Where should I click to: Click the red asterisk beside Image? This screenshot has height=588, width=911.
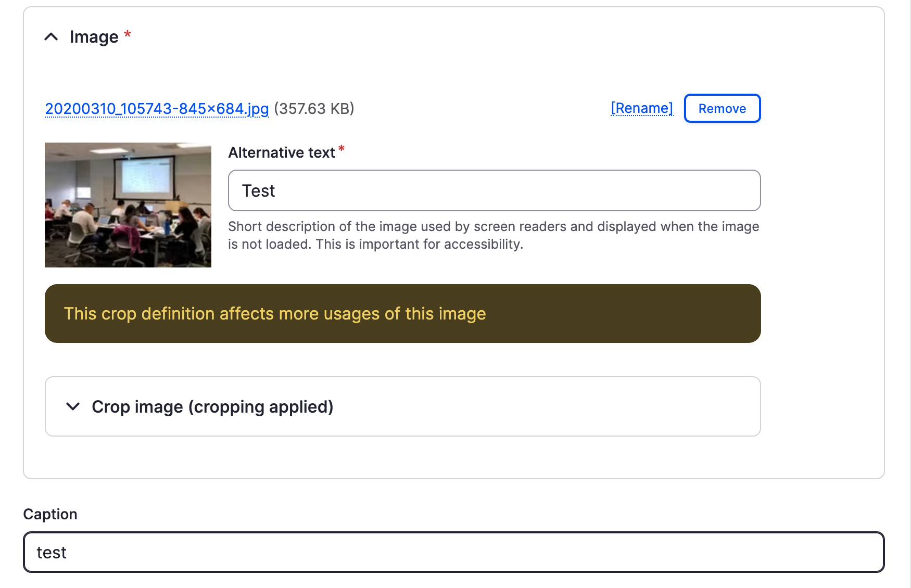tap(128, 35)
